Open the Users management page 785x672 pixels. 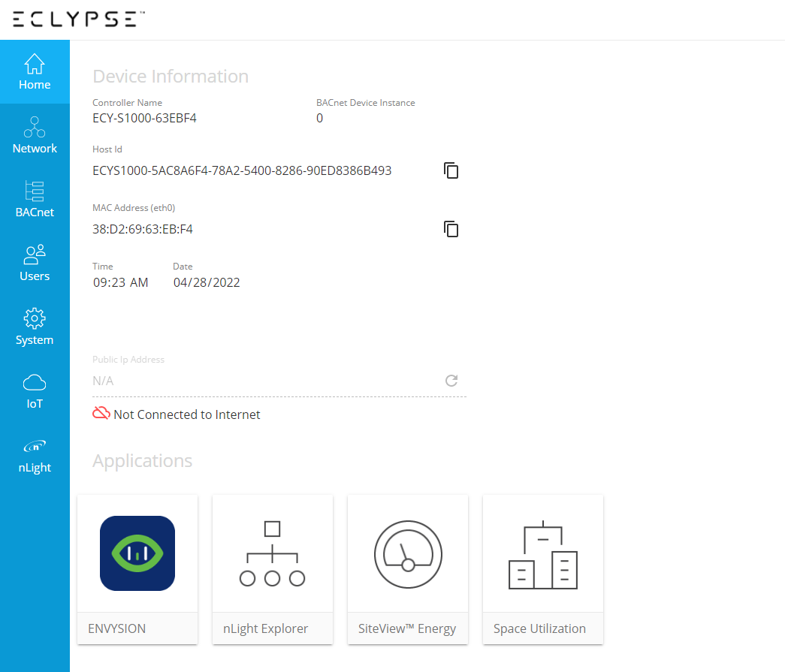(35, 264)
